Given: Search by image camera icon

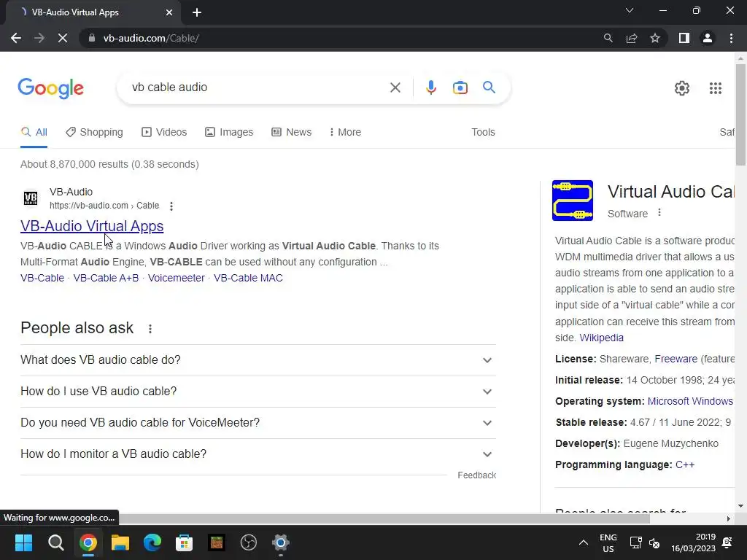Looking at the screenshot, I should tap(460, 87).
